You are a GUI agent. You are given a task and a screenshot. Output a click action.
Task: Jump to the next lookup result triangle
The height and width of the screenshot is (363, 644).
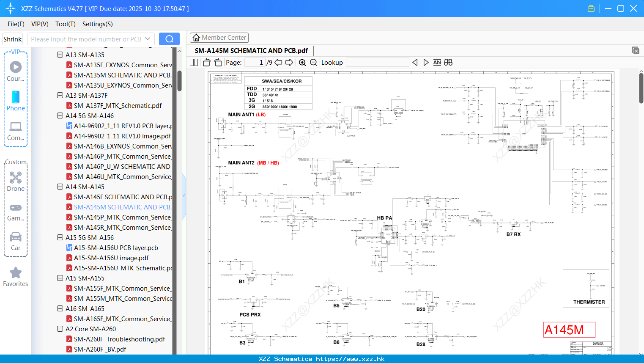(x=426, y=63)
